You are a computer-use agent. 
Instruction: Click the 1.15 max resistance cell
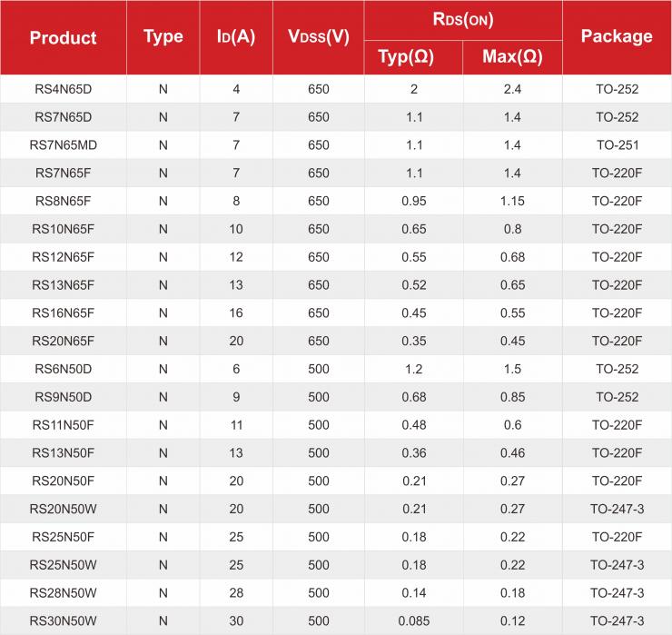[512, 201]
